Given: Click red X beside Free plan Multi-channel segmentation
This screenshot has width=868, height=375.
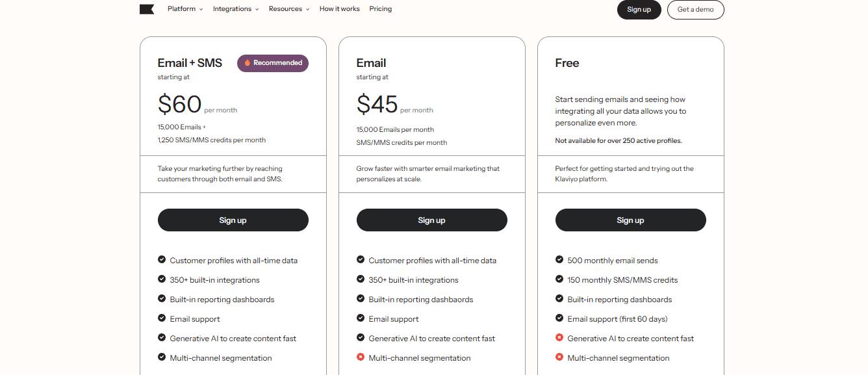Looking at the screenshot, I should (x=559, y=357).
